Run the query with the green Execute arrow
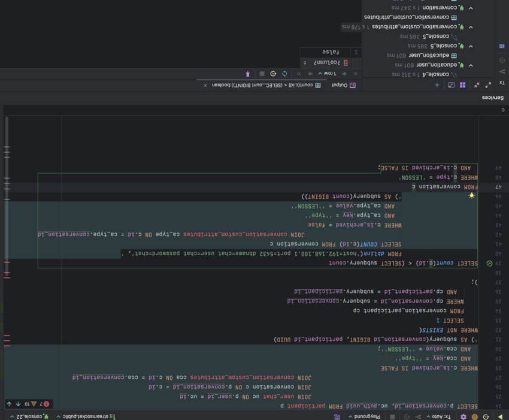 pos(500,416)
